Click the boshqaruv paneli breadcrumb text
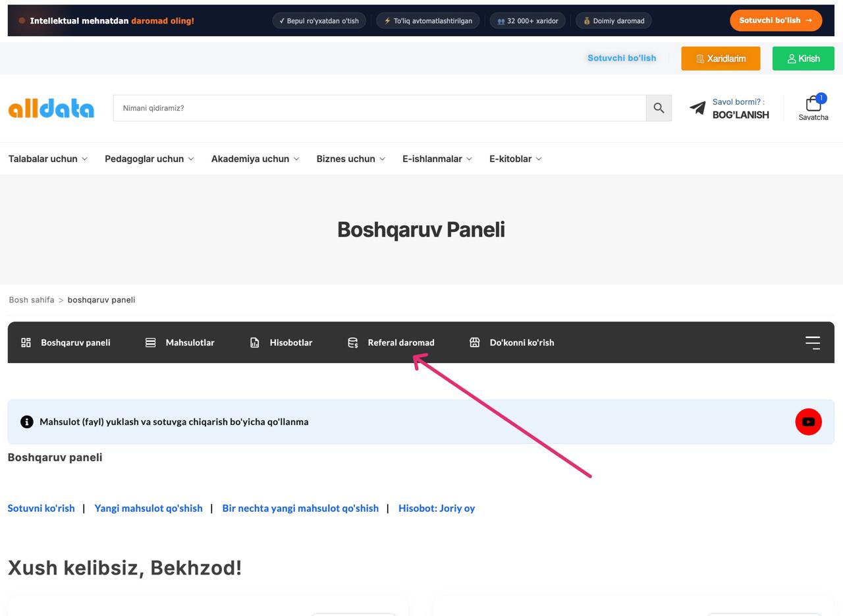 (x=101, y=300)
